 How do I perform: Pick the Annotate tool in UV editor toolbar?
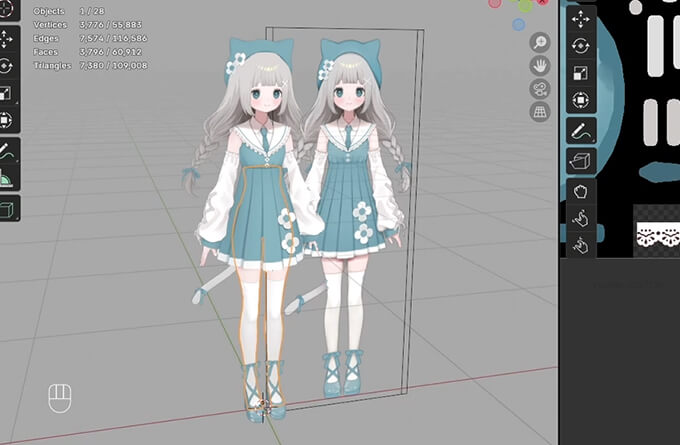pyautogui.click(x=581, y=131)
